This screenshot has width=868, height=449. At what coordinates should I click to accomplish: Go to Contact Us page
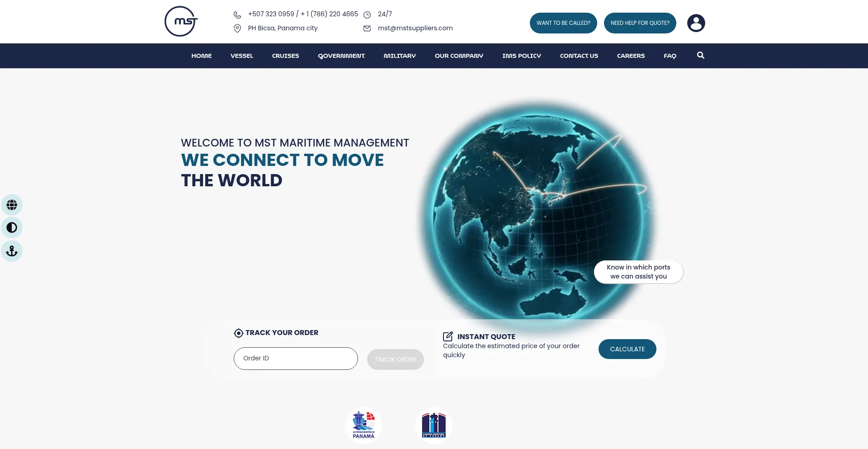[x=579, y=56]
